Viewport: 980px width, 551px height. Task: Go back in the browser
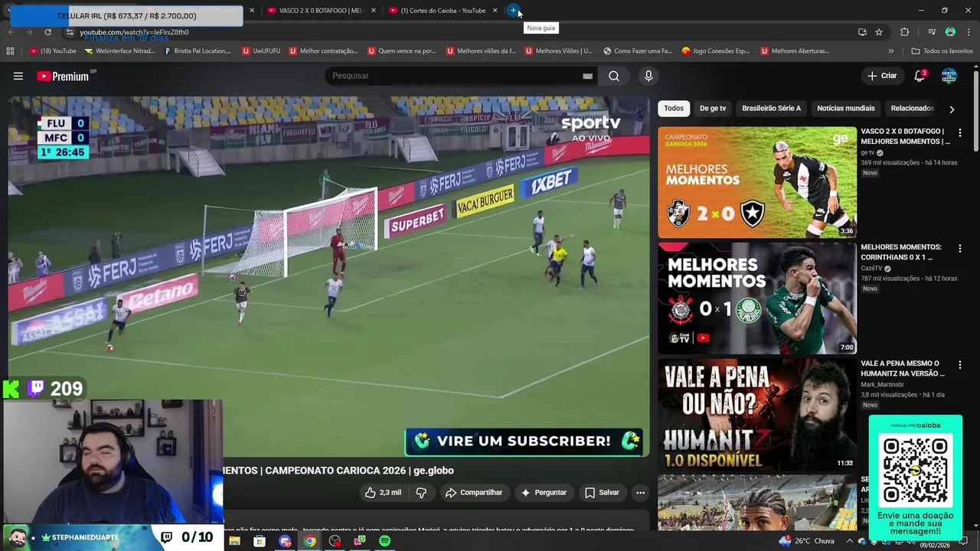point(11,32)
